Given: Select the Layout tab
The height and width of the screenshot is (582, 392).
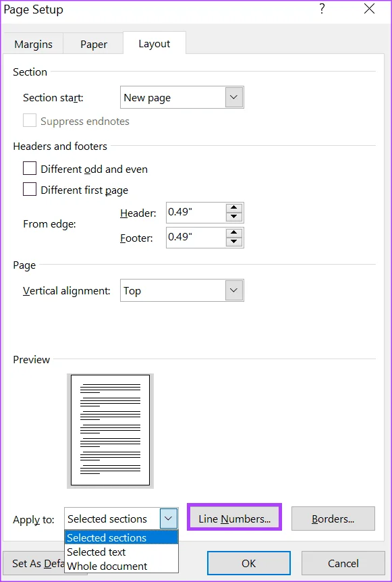Looking at the screenshot, I should 155,43.
